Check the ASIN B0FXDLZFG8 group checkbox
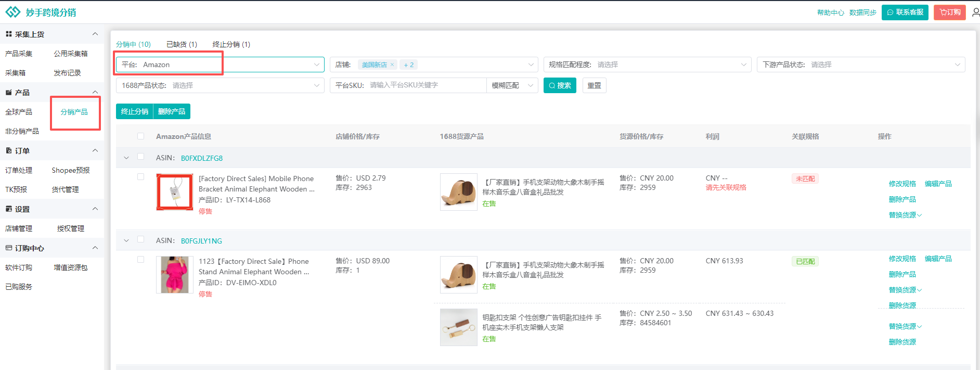 [140, 157]
